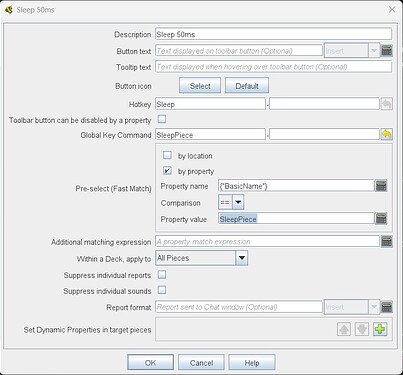Enable the 'by location' checkbox
Image resolution: width=403 pixels, height=375 pixels.
point(167,155)
